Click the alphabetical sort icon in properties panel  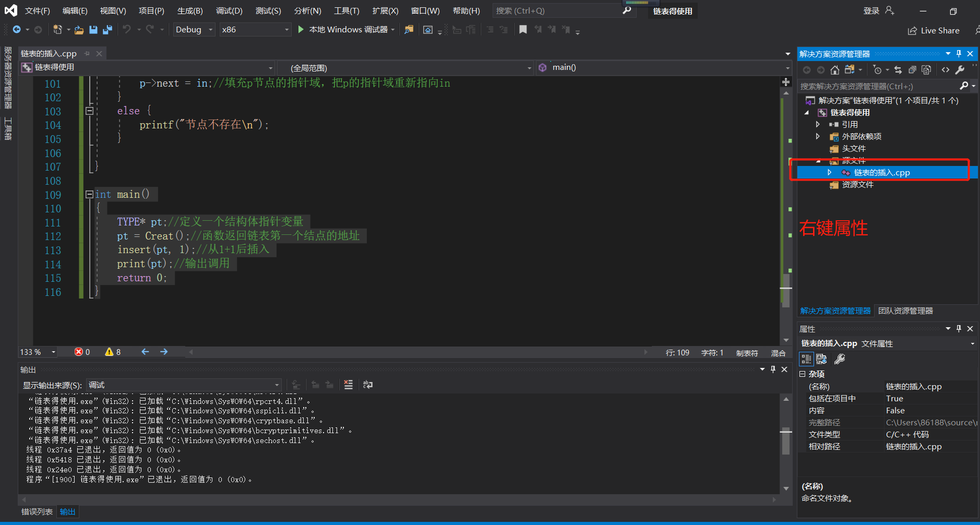[x=821, y=359]
